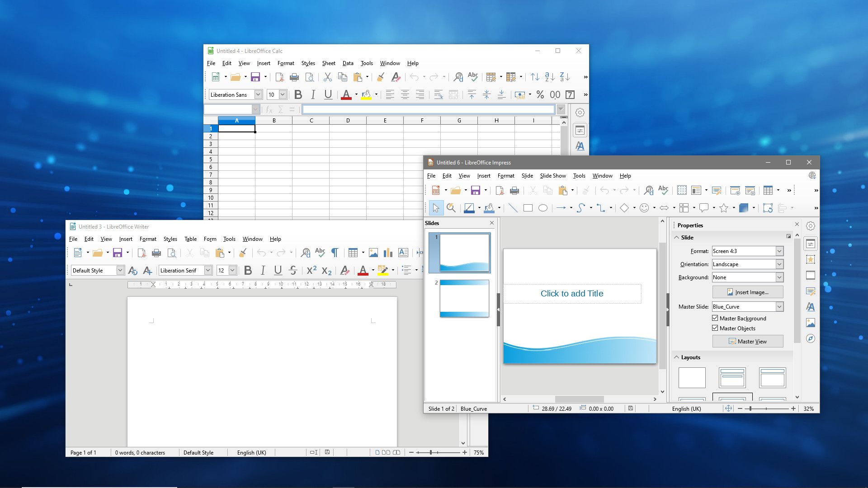Toggle bold formatting in Writer
Image resolution: width=868 pixels, height=488 pixels.
pos(248,270)
